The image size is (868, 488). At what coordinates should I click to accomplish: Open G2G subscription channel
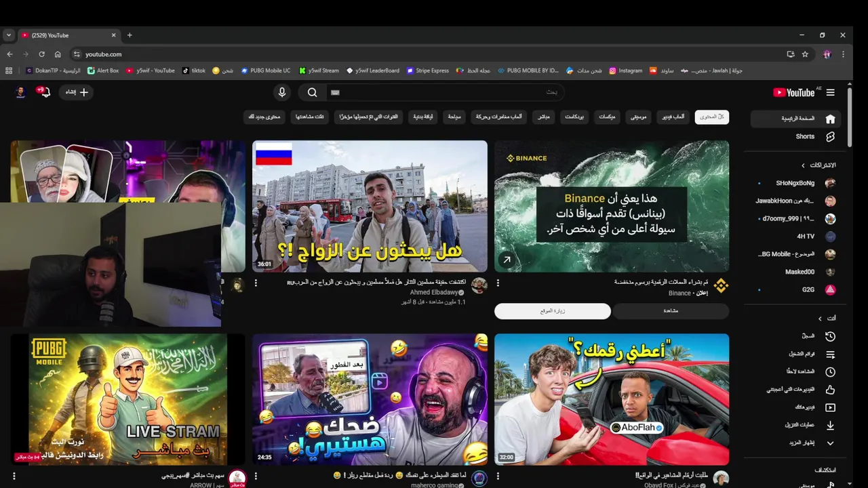pyautogui.click(x=796, y=289)
